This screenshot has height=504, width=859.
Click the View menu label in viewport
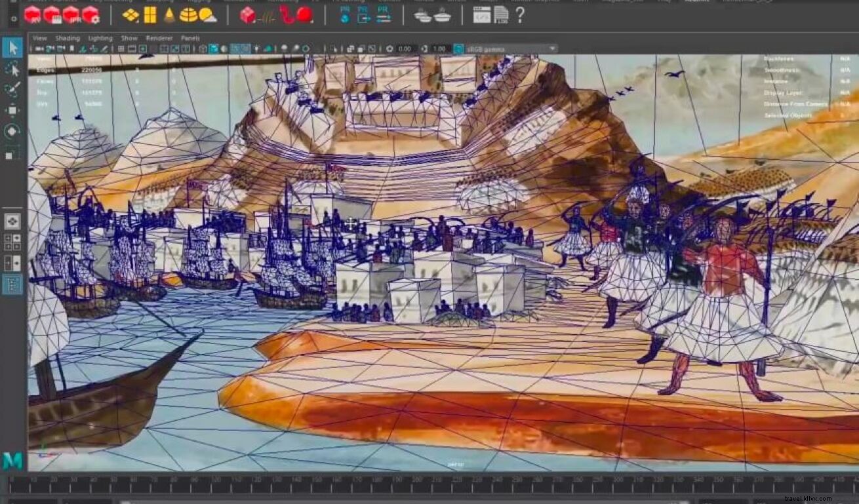(x=40, y=38)
